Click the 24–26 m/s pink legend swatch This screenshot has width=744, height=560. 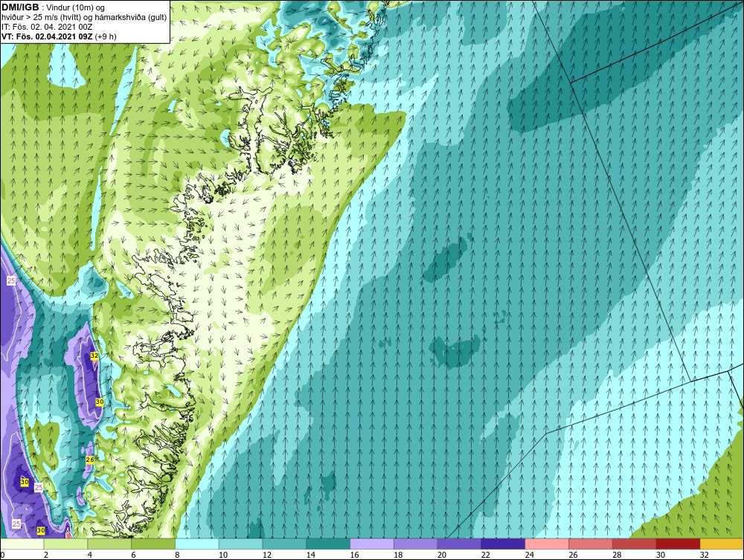547,544
